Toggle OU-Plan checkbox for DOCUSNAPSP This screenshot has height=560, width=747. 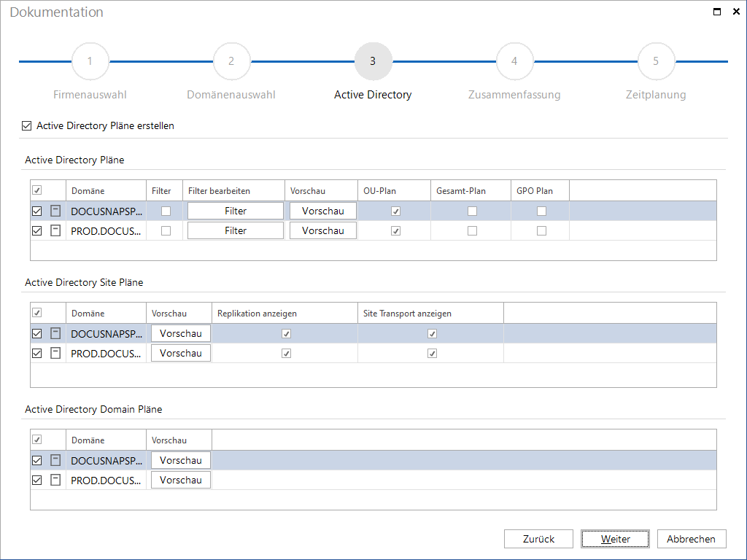[x=395, y=211]
